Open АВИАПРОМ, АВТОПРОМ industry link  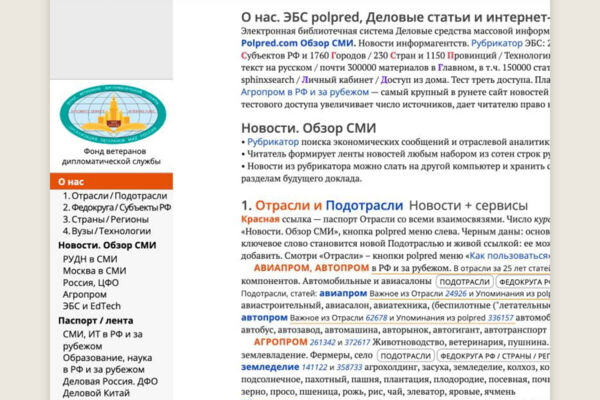tap(311, 268)
